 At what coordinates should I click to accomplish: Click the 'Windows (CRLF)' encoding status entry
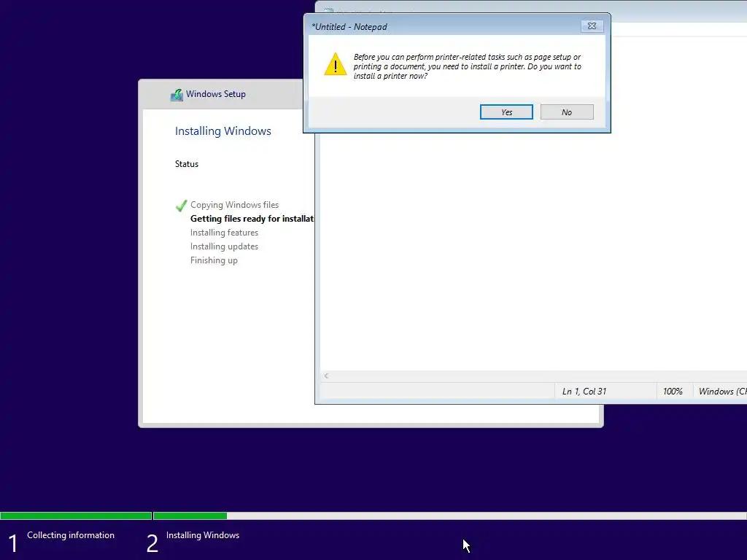click(720, 392)
